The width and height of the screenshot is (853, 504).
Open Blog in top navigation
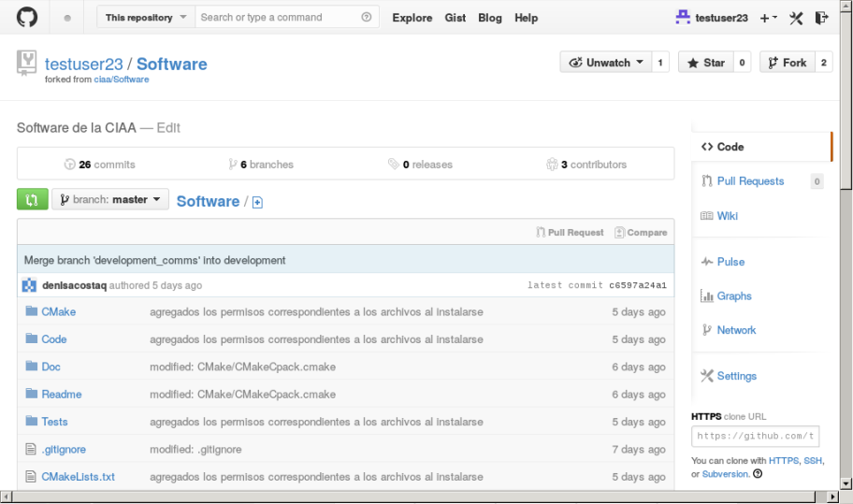(490, 18)
